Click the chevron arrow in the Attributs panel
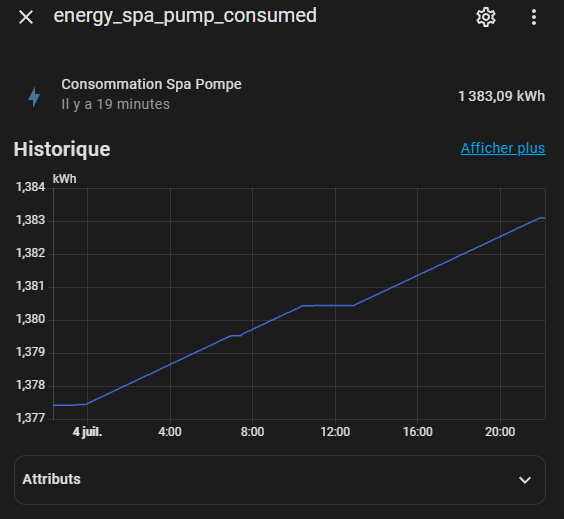This screenshot has height=519, width=564. [525, 480]
